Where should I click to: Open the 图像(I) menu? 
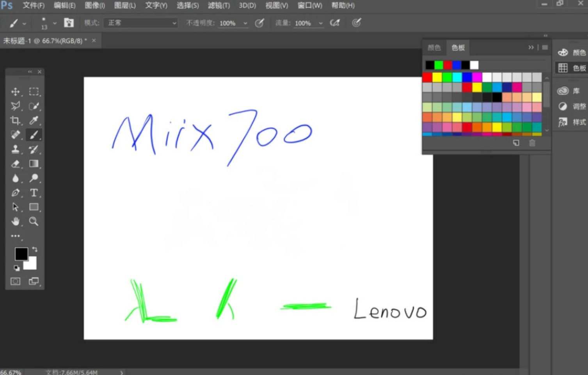(95, 5)
